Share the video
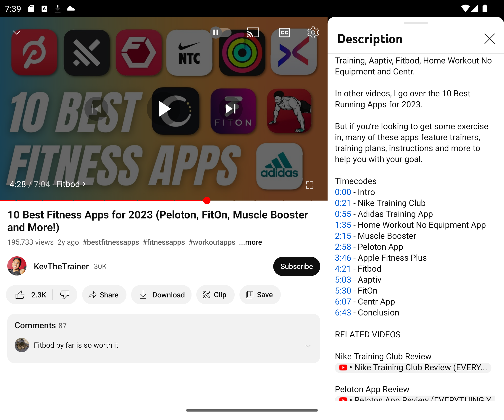The width and height of the screenshot is (504, 420). point(104,295)
